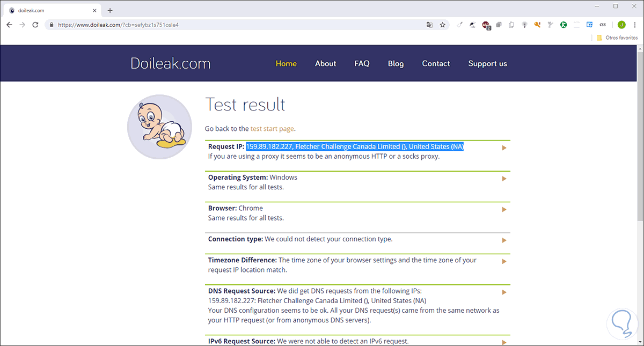This screenshot has height=346, width=644.
Task: Open the Contact menu item
Action: (436, 63)
